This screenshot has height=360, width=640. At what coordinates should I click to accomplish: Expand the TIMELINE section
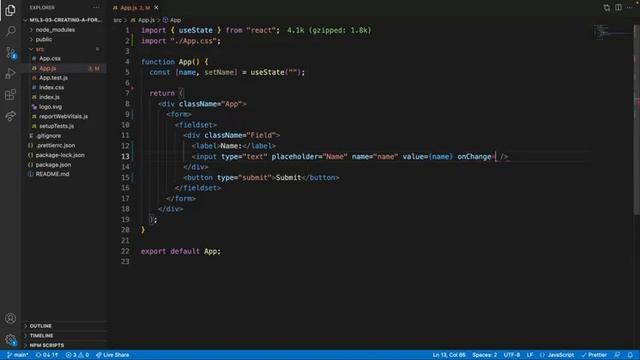click(64, 336)
